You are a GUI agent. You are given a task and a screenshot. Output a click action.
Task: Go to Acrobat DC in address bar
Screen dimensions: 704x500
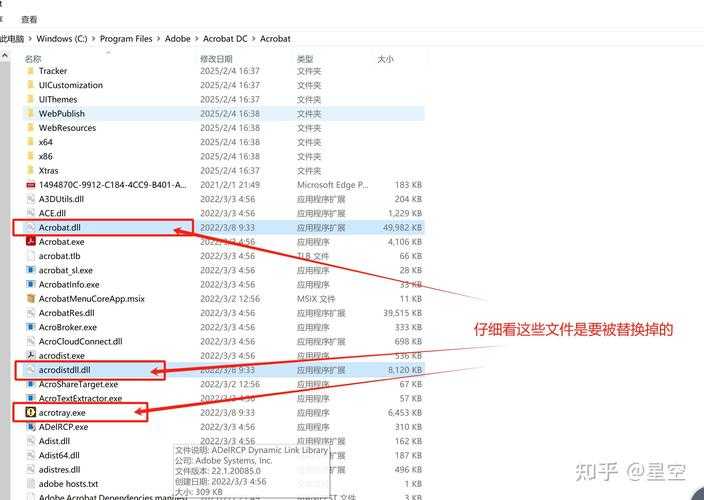click(x=225, y=39)
